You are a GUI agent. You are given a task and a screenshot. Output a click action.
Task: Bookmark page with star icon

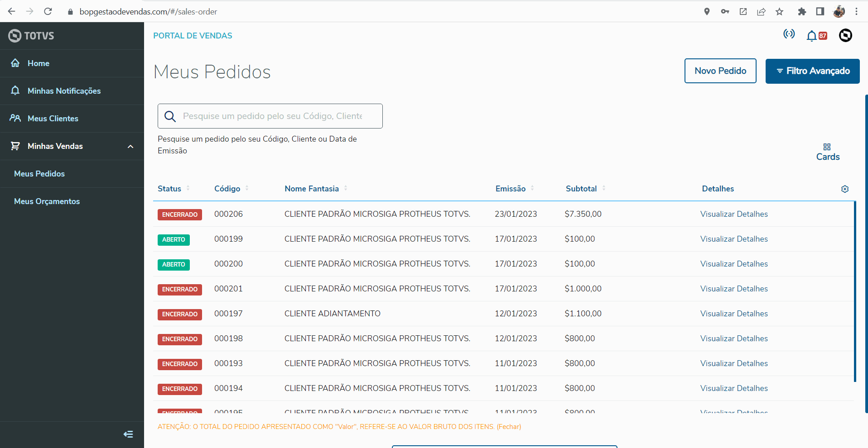pos(779,12)
